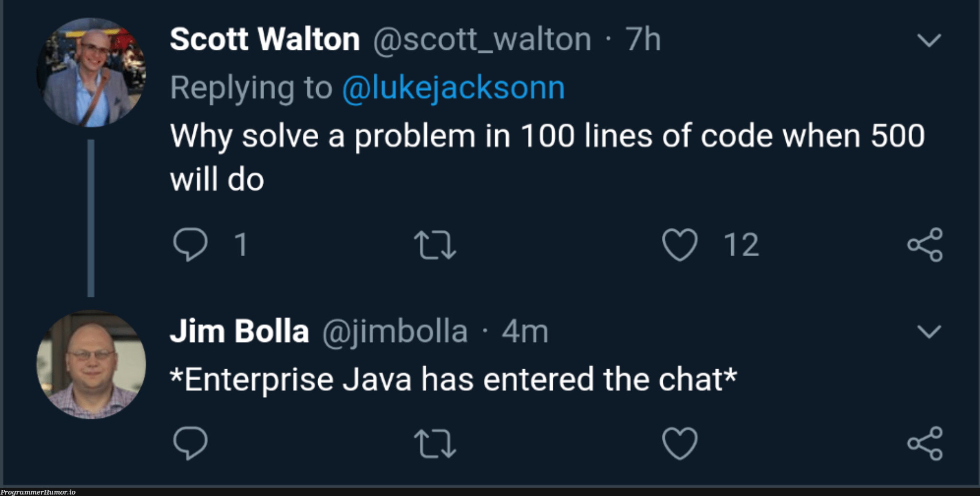Open the 7h timestamp on Scott's tweet
This screenshot has width=980, height=496.
pos(643,39)
